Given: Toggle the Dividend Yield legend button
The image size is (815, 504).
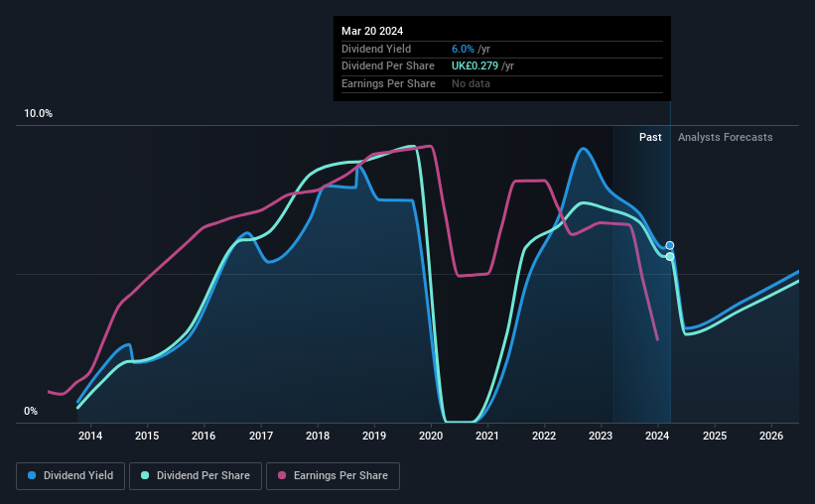Looking at the screenshot, I should (x=70, y=476).
